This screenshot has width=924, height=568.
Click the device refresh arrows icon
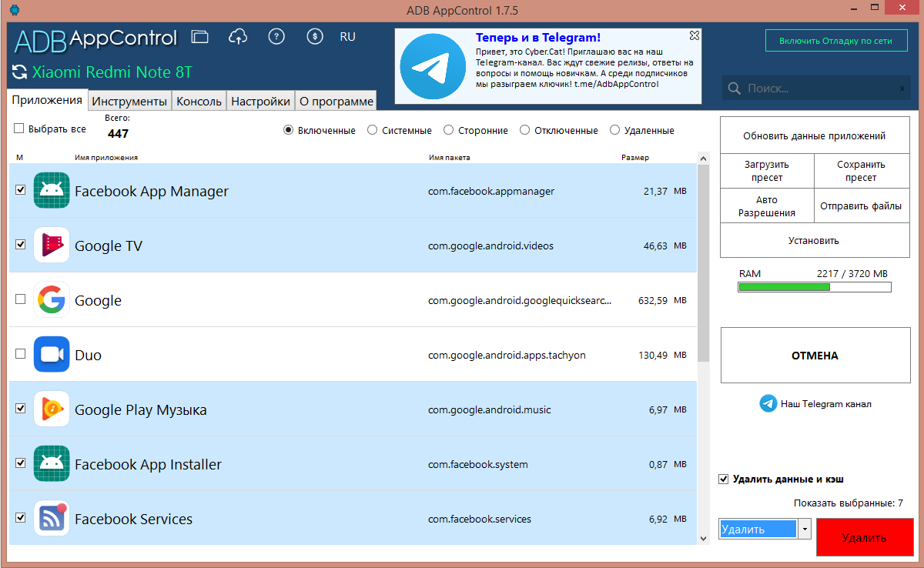point(19,73)
